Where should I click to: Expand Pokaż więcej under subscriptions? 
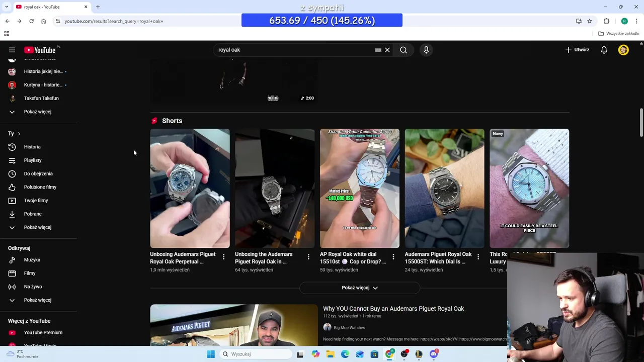coord(38,112)
